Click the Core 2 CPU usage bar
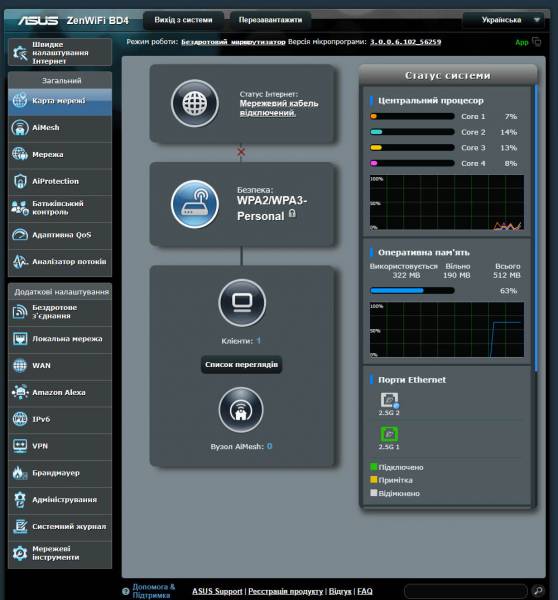 click(x=412, y=132)
